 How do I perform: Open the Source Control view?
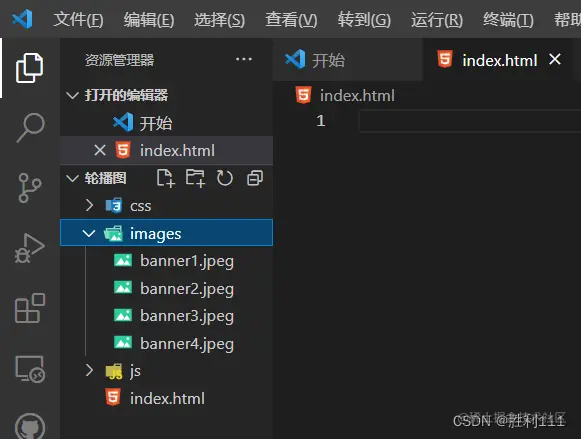click(30, 188)
